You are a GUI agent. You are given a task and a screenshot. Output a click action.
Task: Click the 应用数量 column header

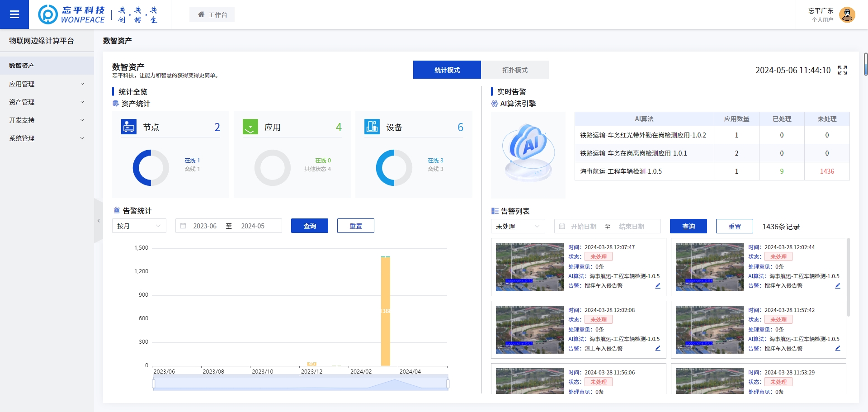pyautogui.click(x=736, y=119)
